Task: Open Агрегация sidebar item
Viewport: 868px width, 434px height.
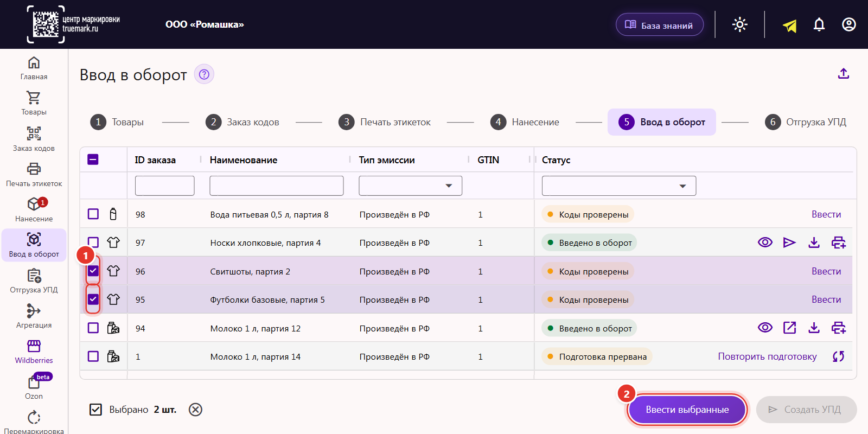Action: (x=34, y=317)
